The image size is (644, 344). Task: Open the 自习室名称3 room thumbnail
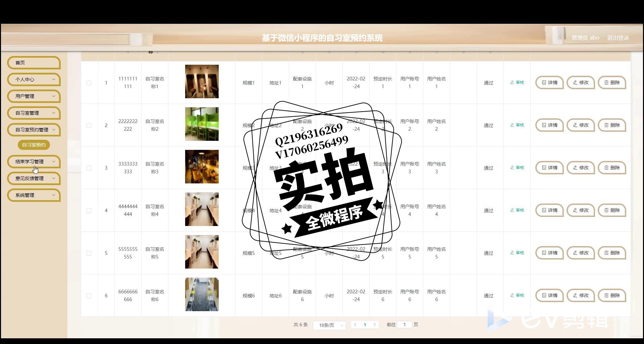pos(202,167)
